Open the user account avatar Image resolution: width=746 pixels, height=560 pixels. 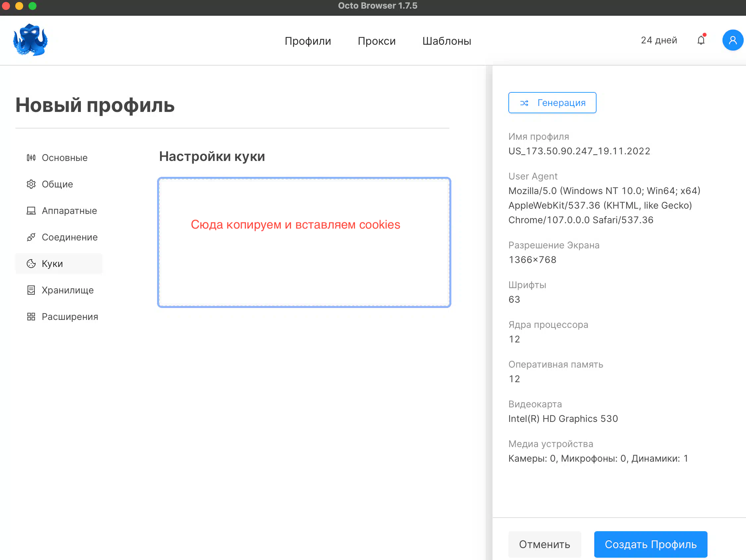(x=732, y=40)
